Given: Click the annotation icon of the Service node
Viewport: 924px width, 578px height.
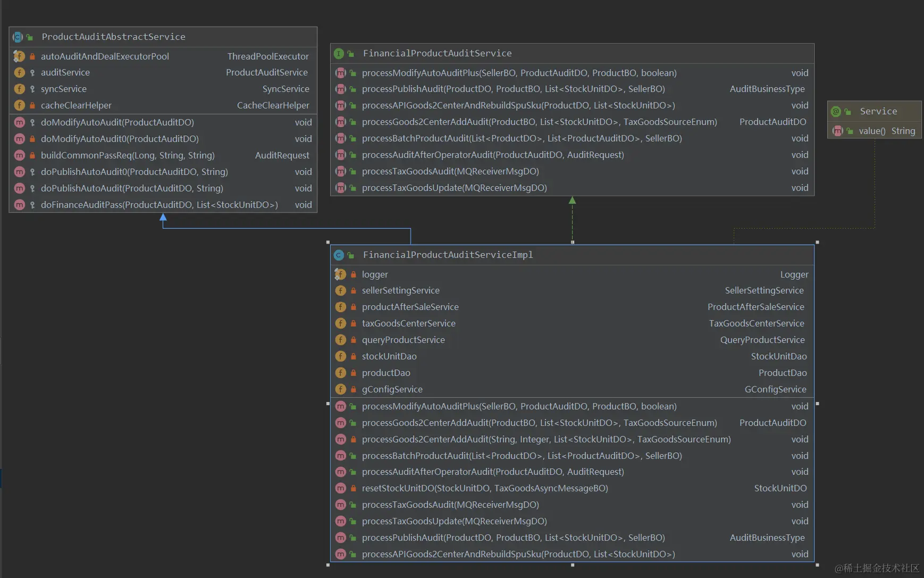Looking at the screenshot, I should point(836,111).
